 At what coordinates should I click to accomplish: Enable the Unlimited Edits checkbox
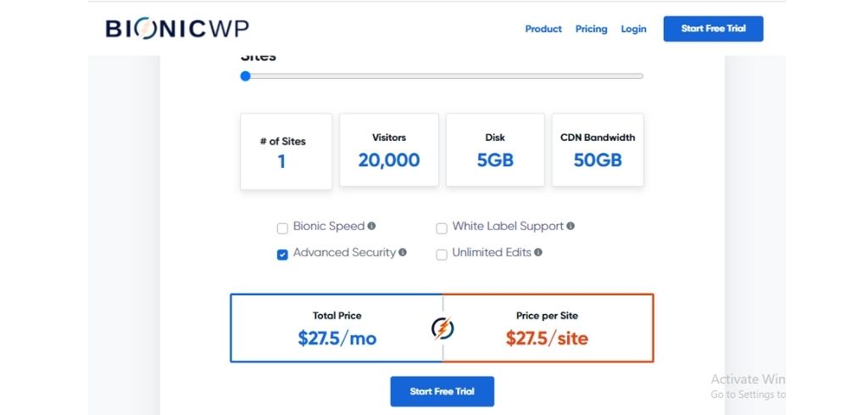click(441, 255)
